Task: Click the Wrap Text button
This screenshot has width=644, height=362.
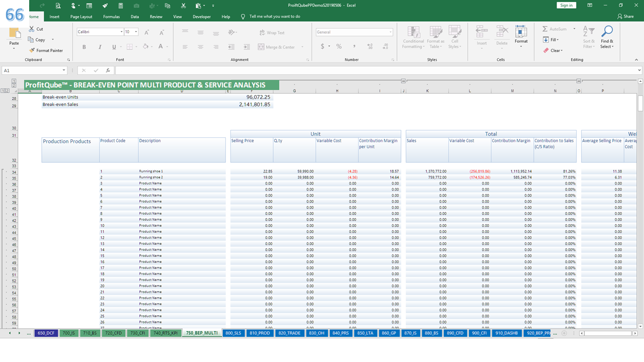Action: click(272, 33)
